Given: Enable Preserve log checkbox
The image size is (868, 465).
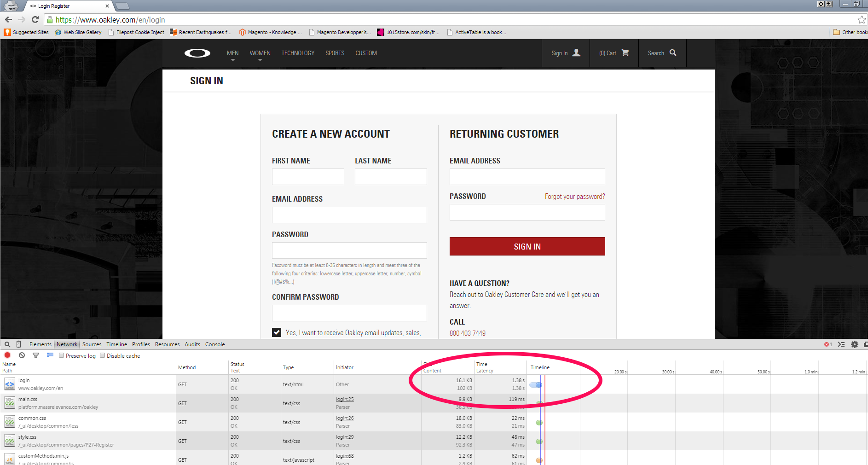Looking at the screenshot, I should (61, 355).
